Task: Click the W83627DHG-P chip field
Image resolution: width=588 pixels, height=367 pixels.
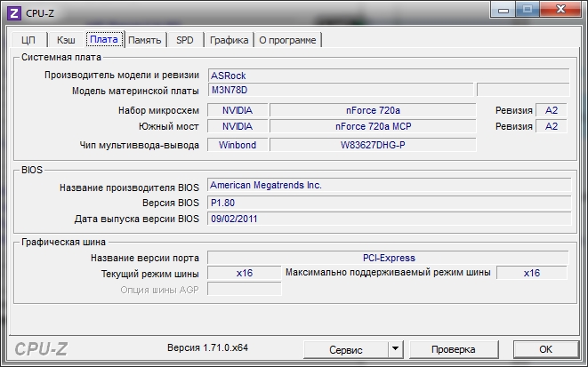Action: tap(372, 145)
